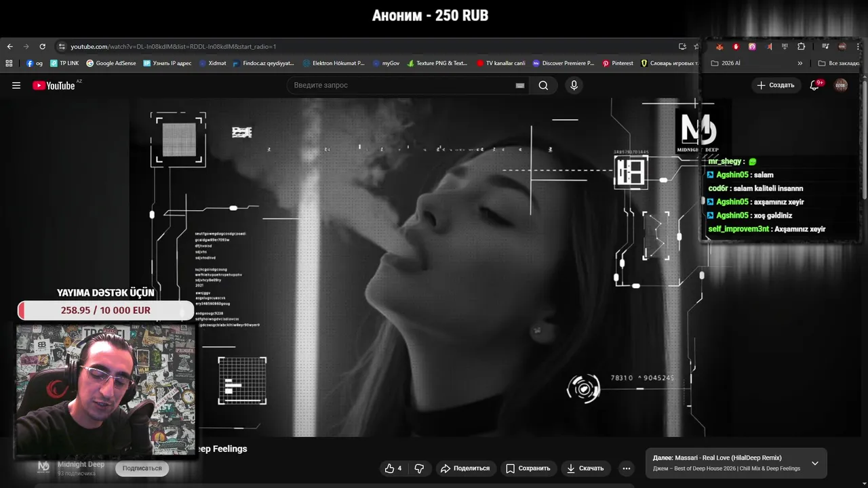Open the Узнать IP адрес bookmark
This screenshot has width=868, height=488.
167,63
